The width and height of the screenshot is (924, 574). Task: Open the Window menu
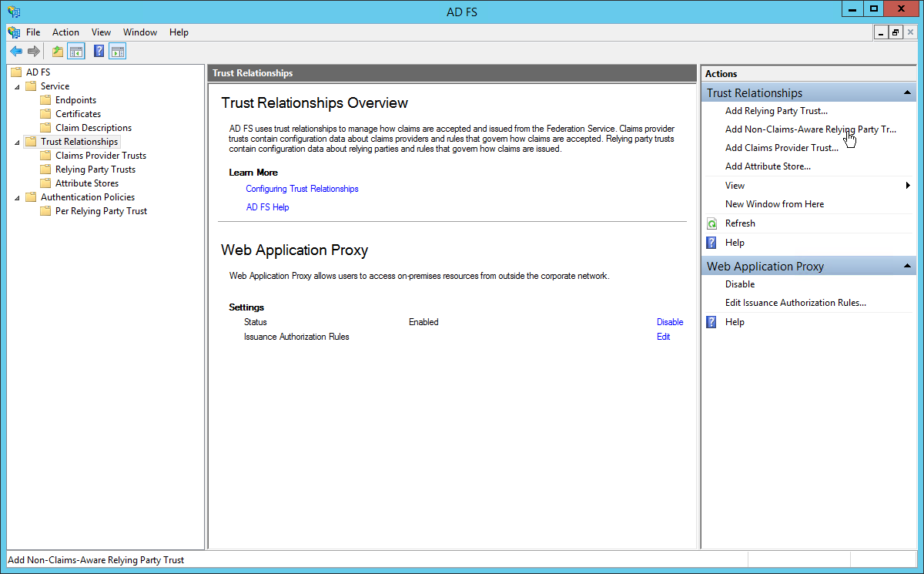(x=140, y=32)
